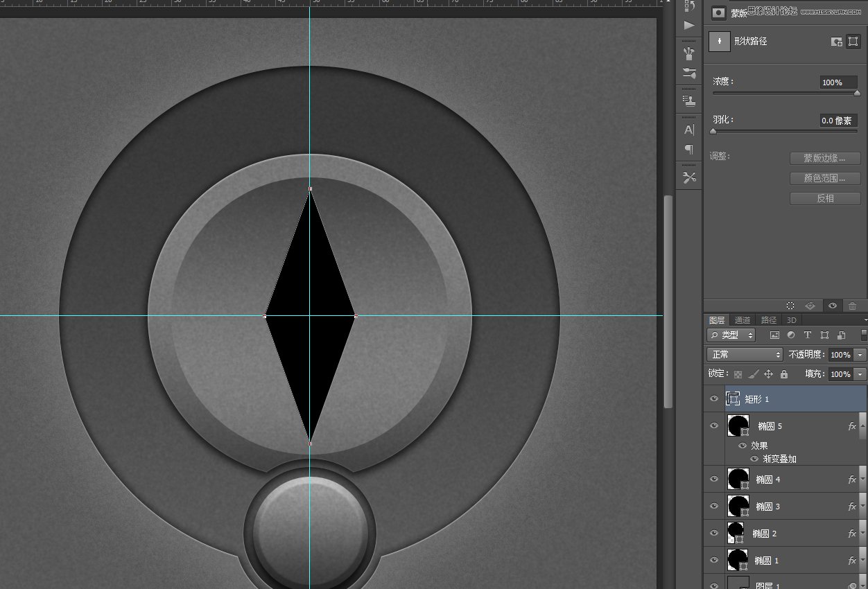Hide the 椭圆 3 layer
Screen dimensions: 868x589
[x=714, y=507]
